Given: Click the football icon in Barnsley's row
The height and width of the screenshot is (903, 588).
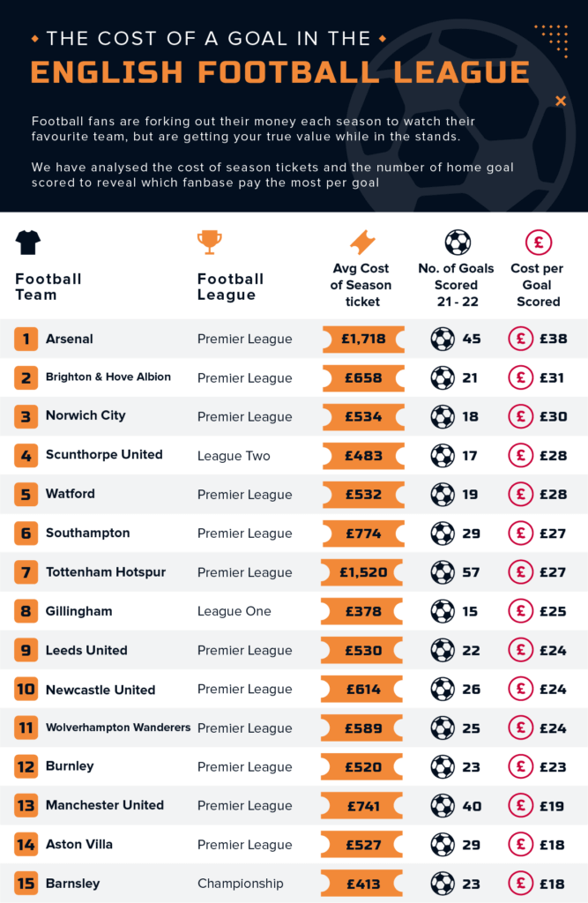Looking at the screenshot, I should point(443,883).
